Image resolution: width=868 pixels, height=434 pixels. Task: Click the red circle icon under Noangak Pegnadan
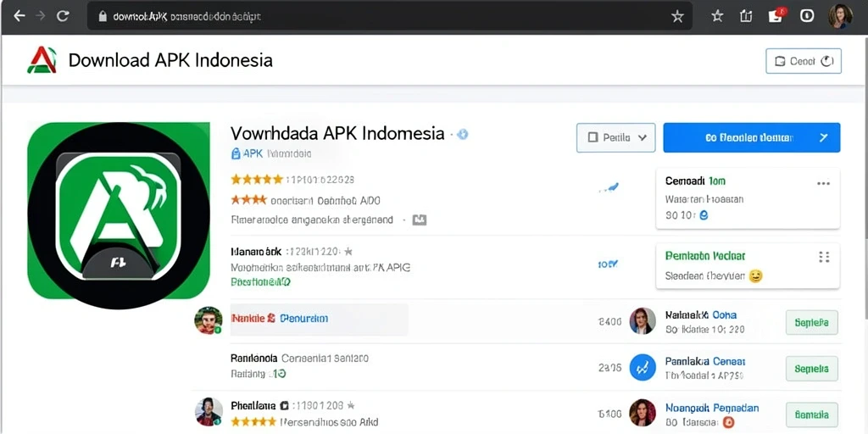(x=729, y=423)
